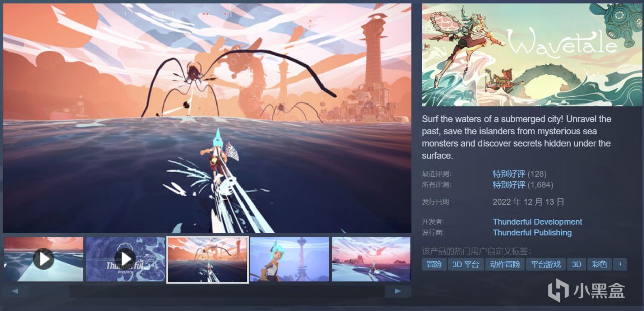Click the 最近评测 label
This screenshot has height=311, width=644.
[x=437, y=174]
